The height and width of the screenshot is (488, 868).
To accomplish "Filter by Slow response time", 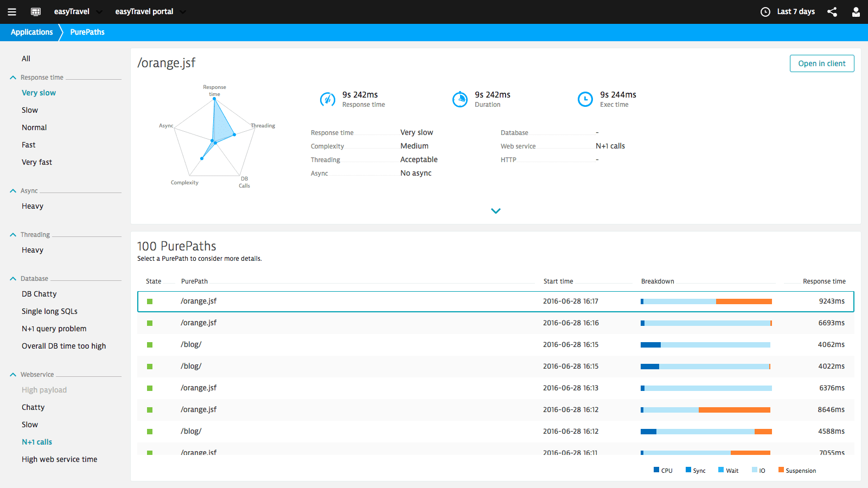I will [30, 110].
